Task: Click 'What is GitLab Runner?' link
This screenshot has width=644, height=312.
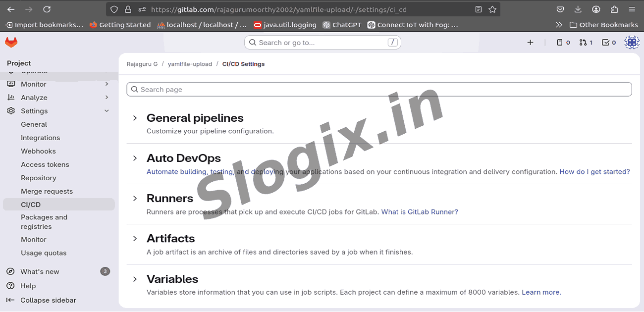Action: (x=419, y=212)
